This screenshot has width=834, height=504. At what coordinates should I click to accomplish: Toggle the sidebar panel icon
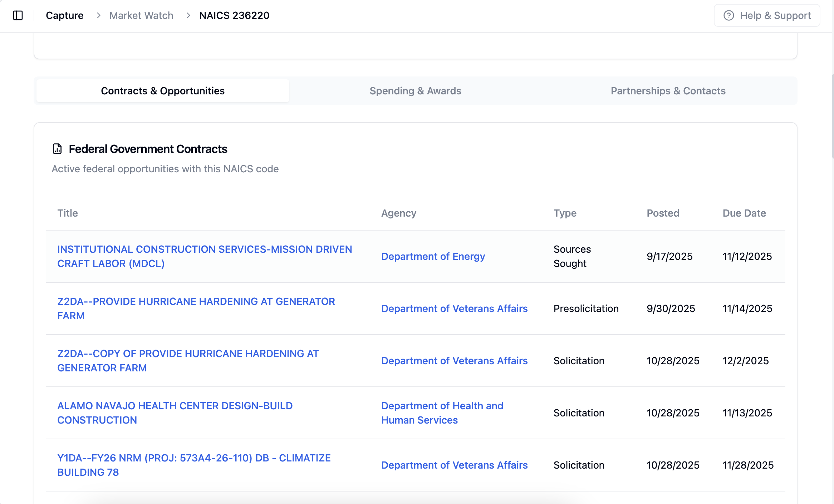coord(18,15)
